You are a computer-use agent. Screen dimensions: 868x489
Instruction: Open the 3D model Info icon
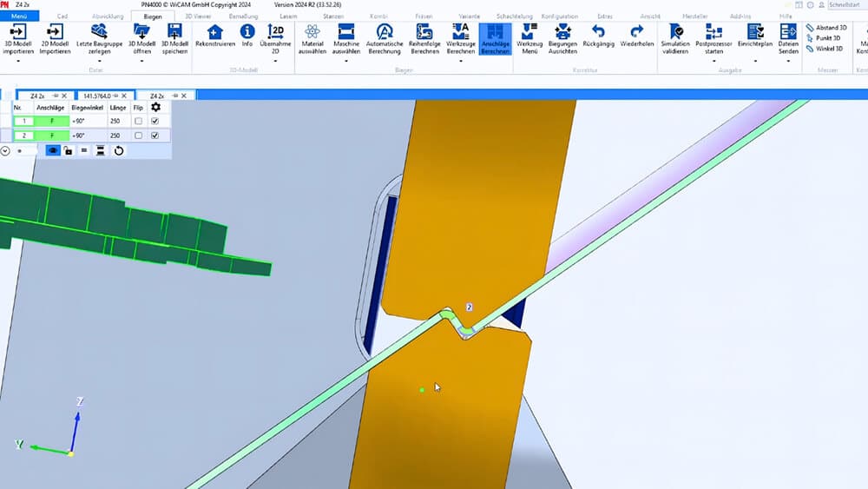[x=247, y=31]
